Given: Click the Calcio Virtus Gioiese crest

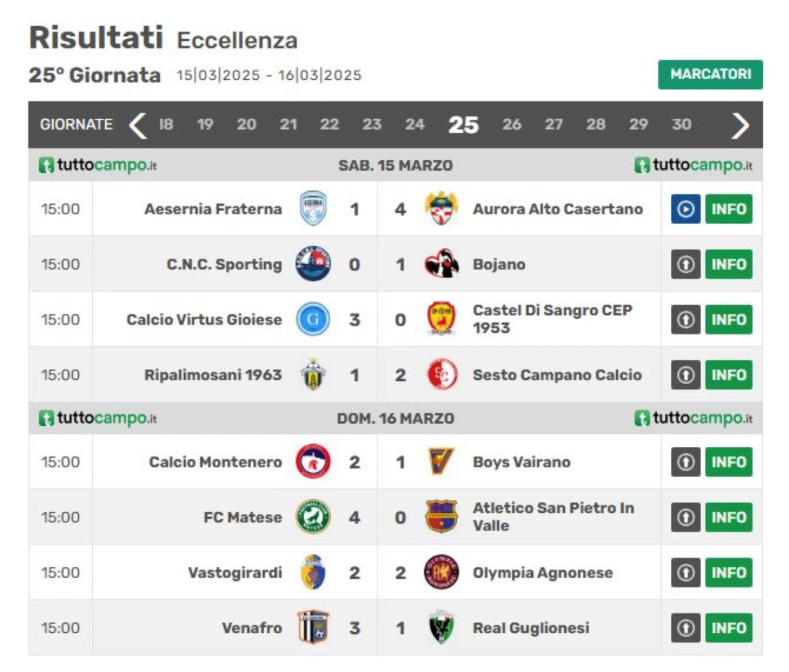Looking at the screenshot, I should click(x=313, y=319).
